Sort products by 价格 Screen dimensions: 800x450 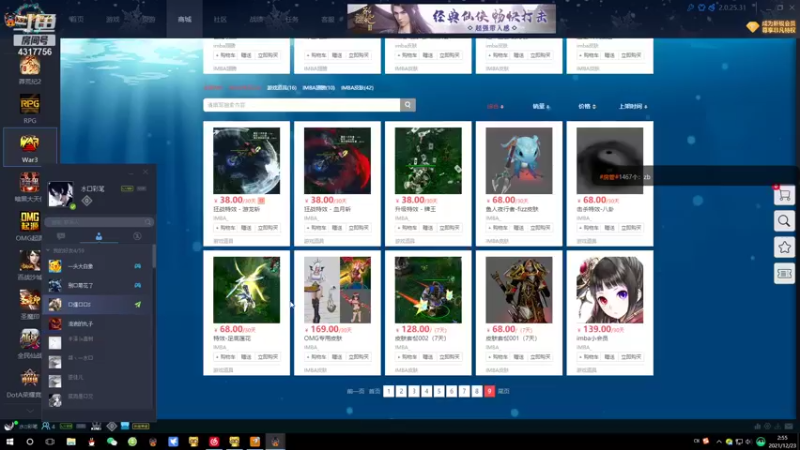(x=587, y=106)
